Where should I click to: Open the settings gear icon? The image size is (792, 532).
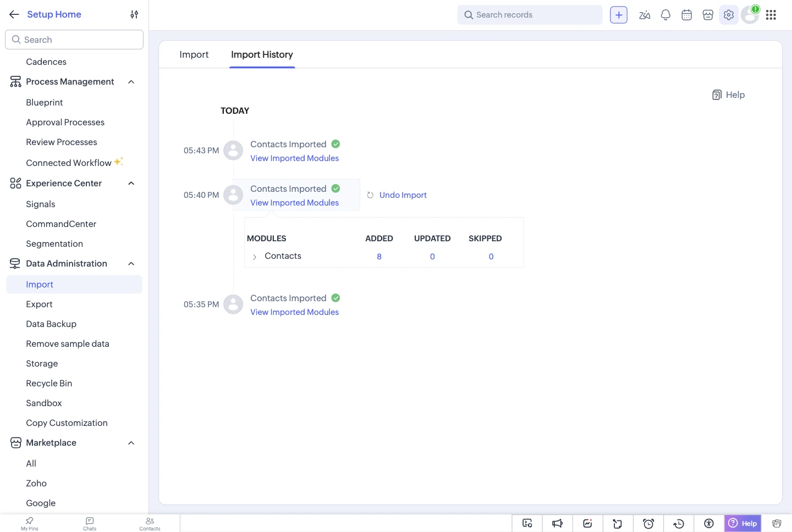pos(729,15)
